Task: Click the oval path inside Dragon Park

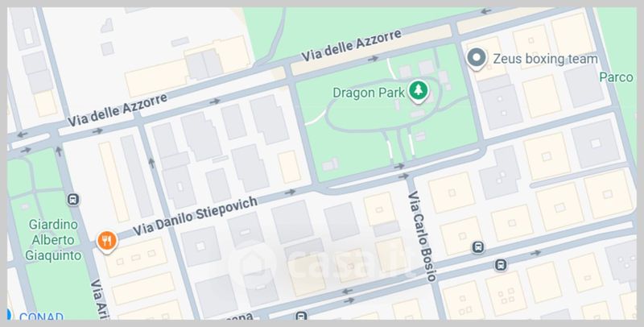Action: (384, 106)
